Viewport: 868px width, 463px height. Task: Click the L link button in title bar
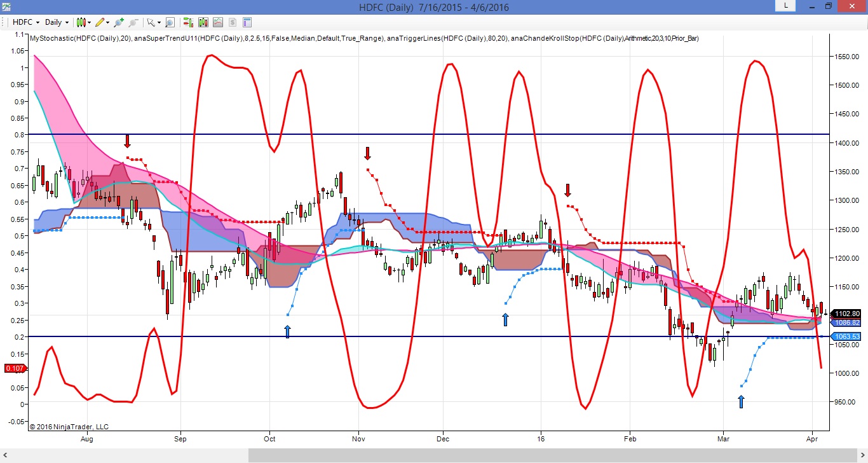tap(786, 6)
